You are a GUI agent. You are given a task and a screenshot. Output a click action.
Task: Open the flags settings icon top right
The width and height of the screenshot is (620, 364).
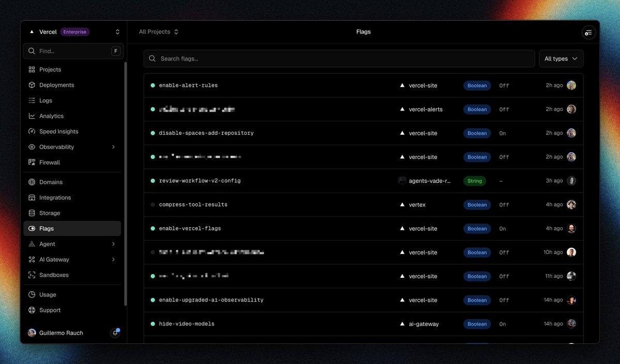588,33
